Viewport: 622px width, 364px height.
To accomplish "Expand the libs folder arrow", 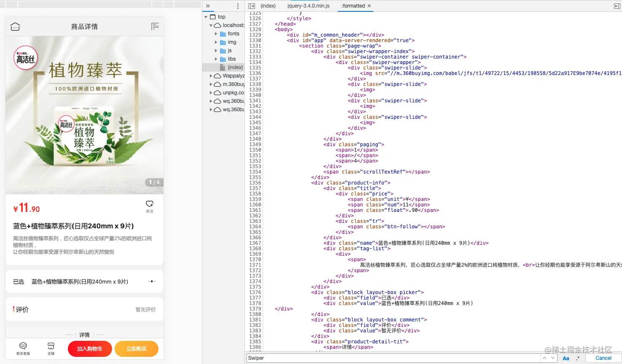I will tap(216, 59).
